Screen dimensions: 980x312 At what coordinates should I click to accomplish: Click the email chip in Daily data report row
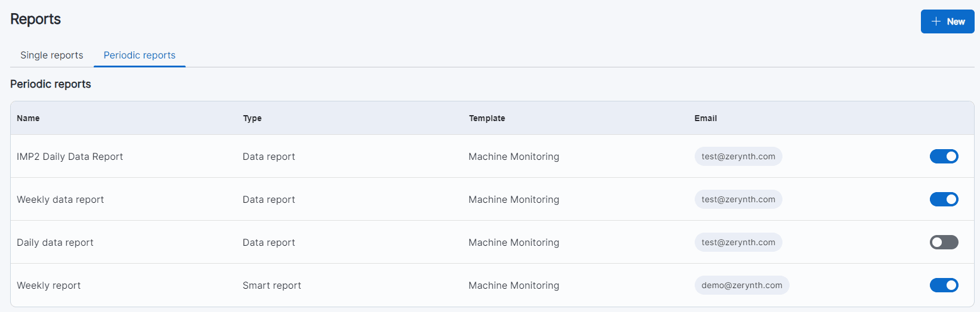click(x=738, y=242)
